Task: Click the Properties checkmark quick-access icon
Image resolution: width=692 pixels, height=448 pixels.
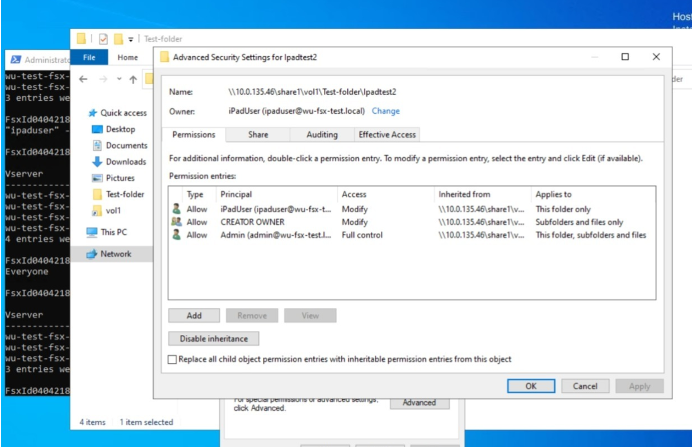Action: click(x=103, y=39)
